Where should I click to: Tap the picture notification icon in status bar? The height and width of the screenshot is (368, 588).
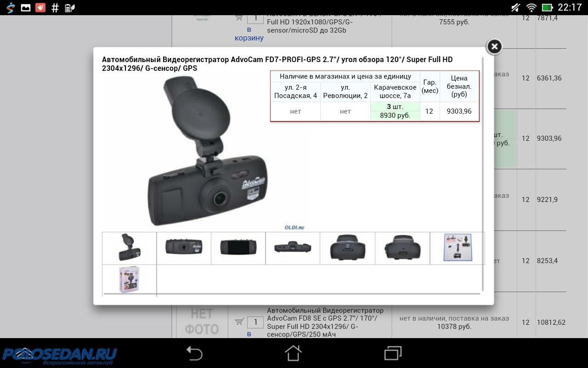coord(26,7)
